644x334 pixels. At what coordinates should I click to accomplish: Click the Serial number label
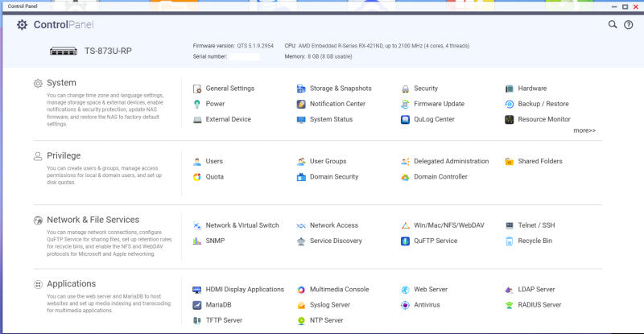[x=210, y=56]
